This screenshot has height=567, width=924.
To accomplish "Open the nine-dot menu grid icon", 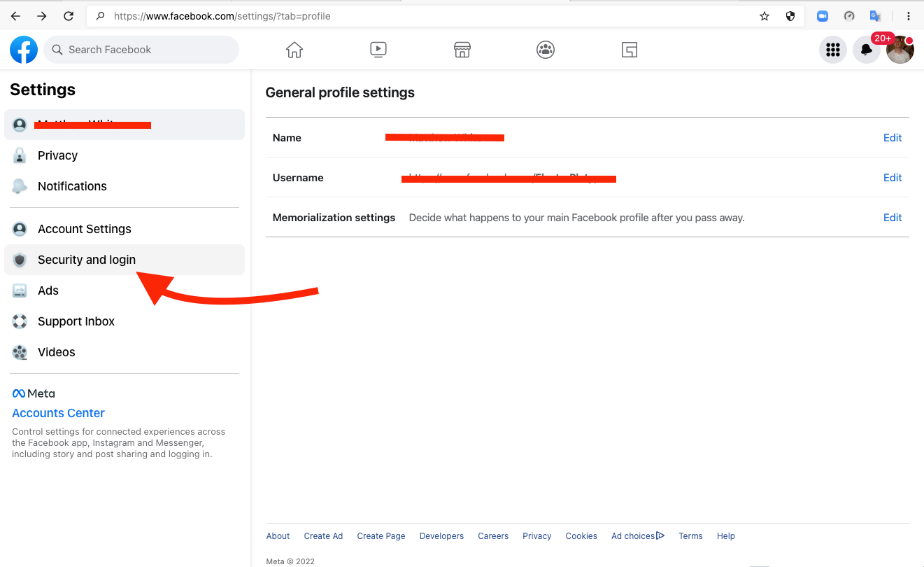I will [832, 50].
